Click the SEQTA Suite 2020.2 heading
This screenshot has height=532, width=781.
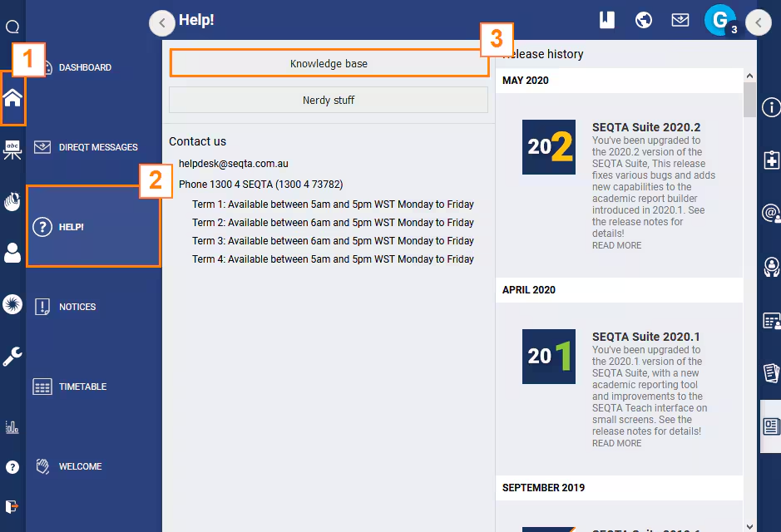point(646,127)
